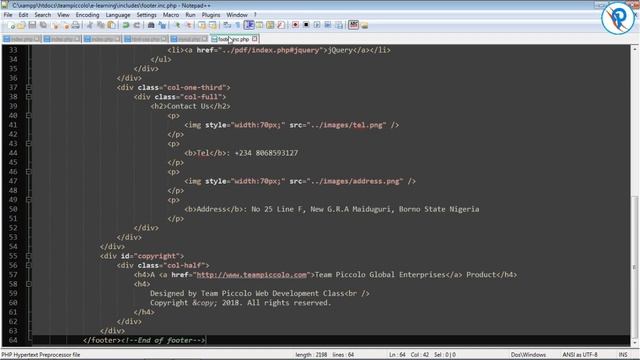The image size is (640, 360).
Task: Undo the last edit via toolbar
Action: coord(126,25)
